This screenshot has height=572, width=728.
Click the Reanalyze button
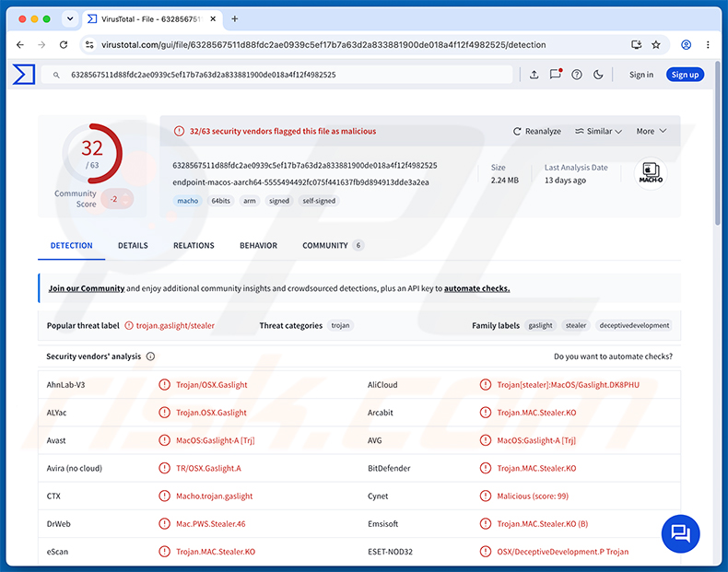pyautogui.click(x=536, y=132)
